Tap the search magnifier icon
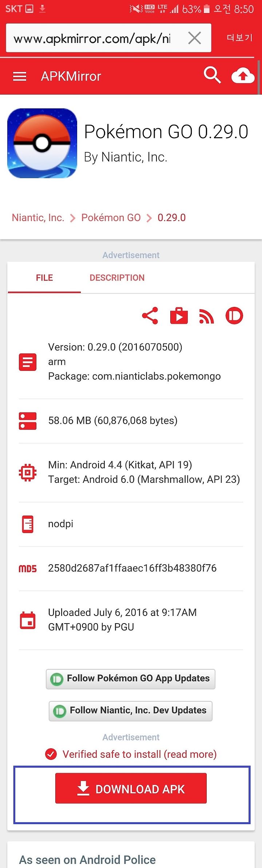Image resolution: width=262 pixels, height=868 pixels. (213, 75)
